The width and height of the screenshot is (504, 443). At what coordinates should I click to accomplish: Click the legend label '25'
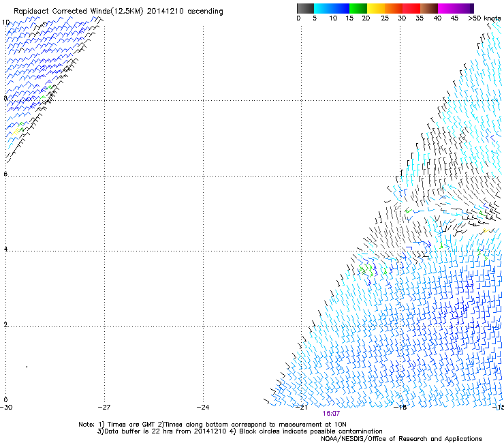point(385,18)
